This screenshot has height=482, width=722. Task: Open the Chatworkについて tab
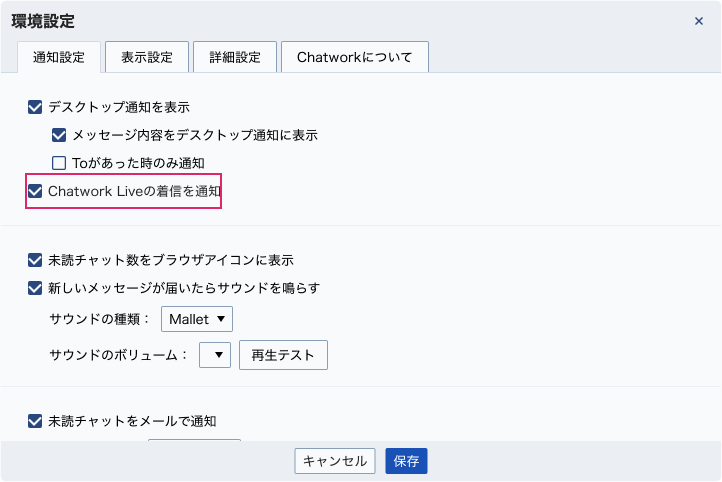point(355,57)
